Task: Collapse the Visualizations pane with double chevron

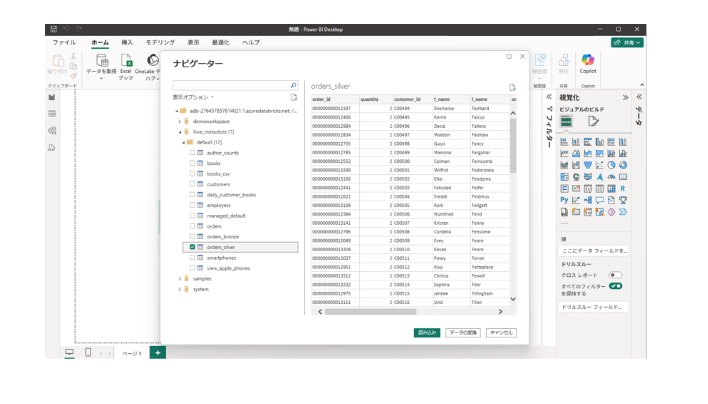Action: pyautogui.click(x=625, y=97)
